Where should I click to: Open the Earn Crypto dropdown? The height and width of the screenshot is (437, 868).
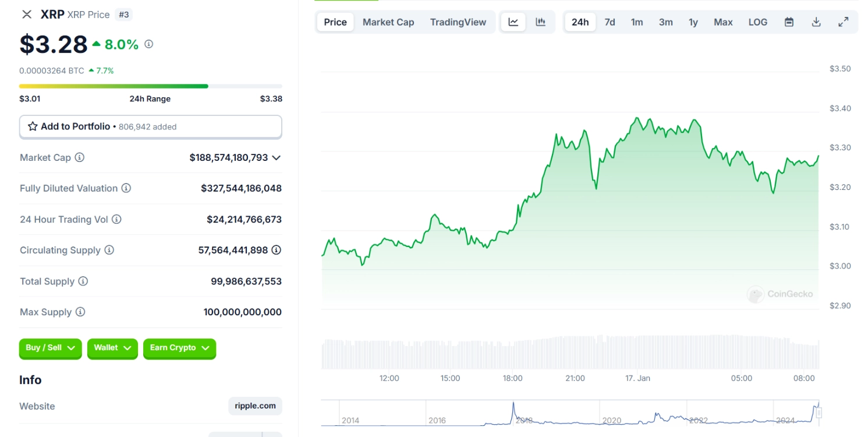[x=179, y=348]
